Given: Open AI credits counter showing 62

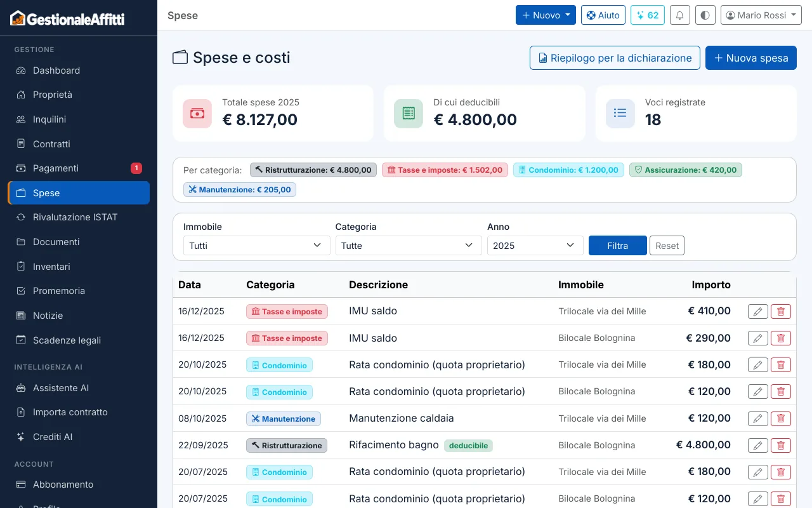Looking at the screenshot, I should (x=648, y=15).
